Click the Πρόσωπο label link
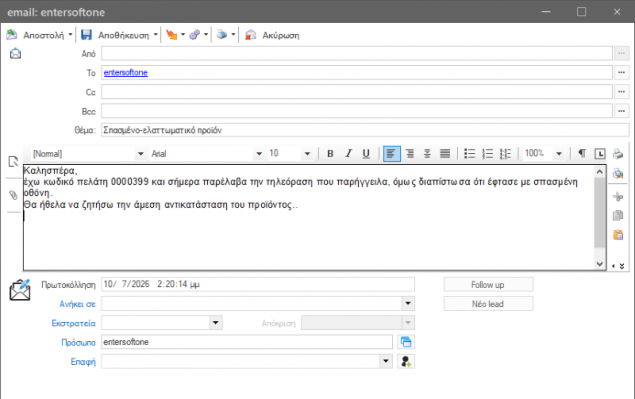 click(78, 342)
